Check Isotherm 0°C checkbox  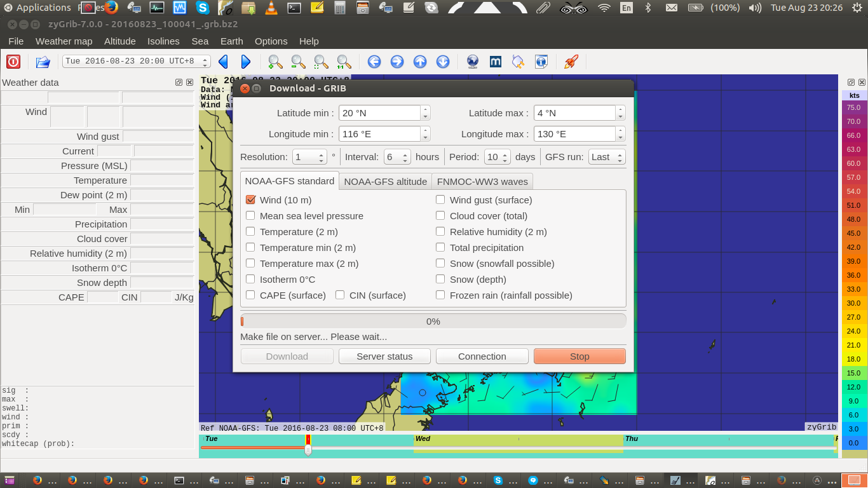point(250,279)
